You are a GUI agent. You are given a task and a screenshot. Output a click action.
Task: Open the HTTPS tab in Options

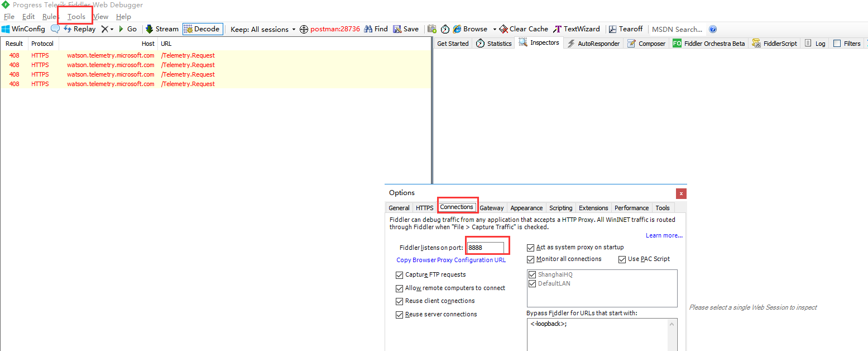(x=425, y=208)
